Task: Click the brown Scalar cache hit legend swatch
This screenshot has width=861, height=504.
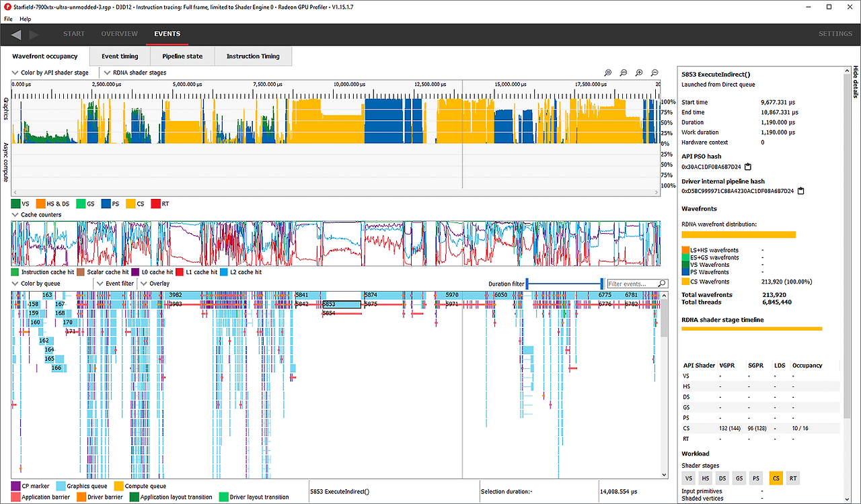Action: (81, 272)
